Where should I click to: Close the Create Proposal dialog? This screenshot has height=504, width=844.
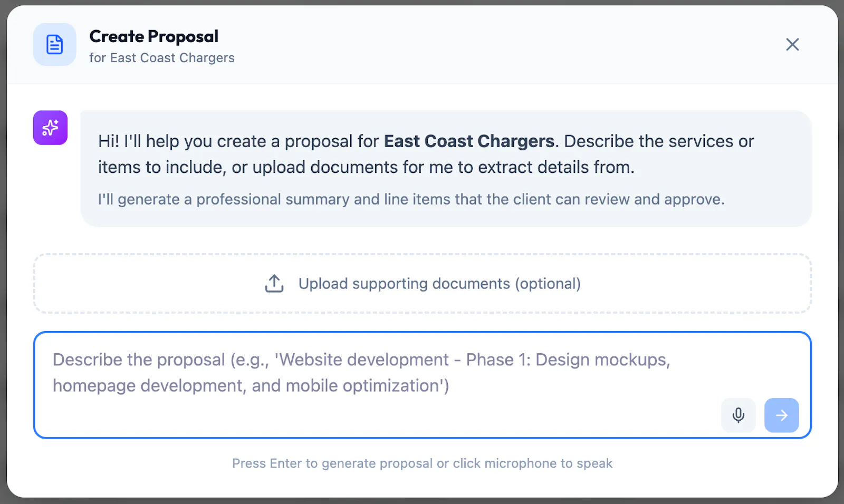pyautogui.click(x=792, y=44)
